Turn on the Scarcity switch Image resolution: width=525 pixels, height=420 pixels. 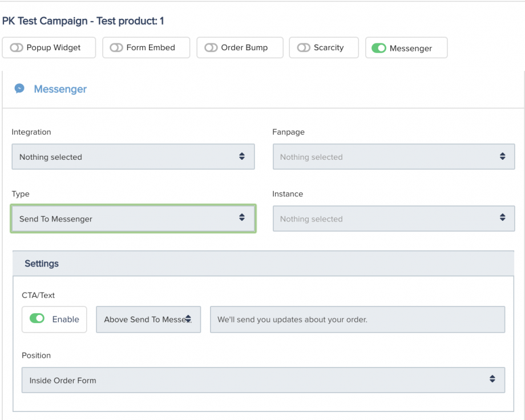click(x=304, y=48)
